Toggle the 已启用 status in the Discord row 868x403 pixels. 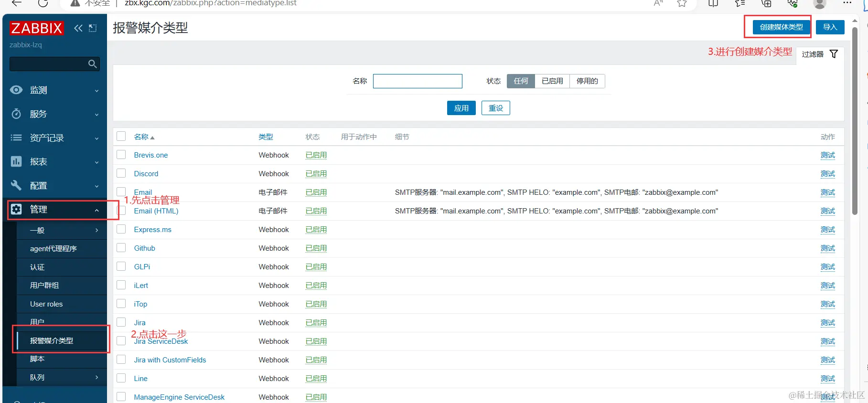pos(316,174)
